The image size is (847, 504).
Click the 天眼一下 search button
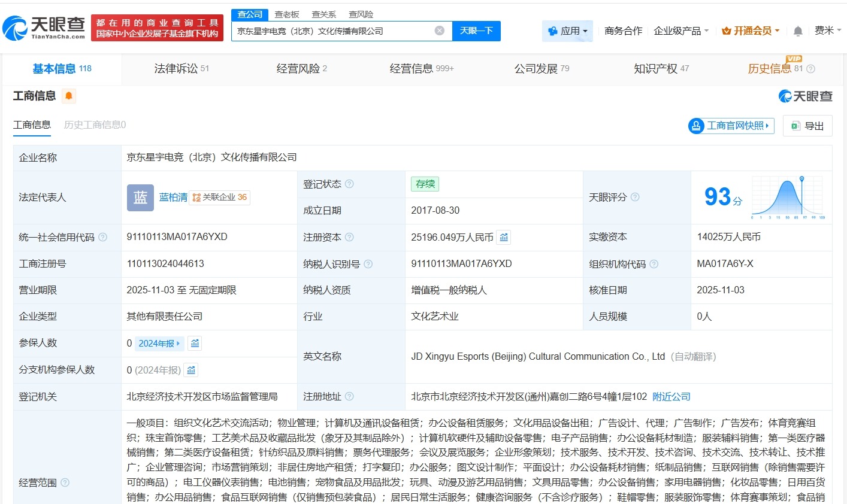pyautogui.click(x=476, y=31)
